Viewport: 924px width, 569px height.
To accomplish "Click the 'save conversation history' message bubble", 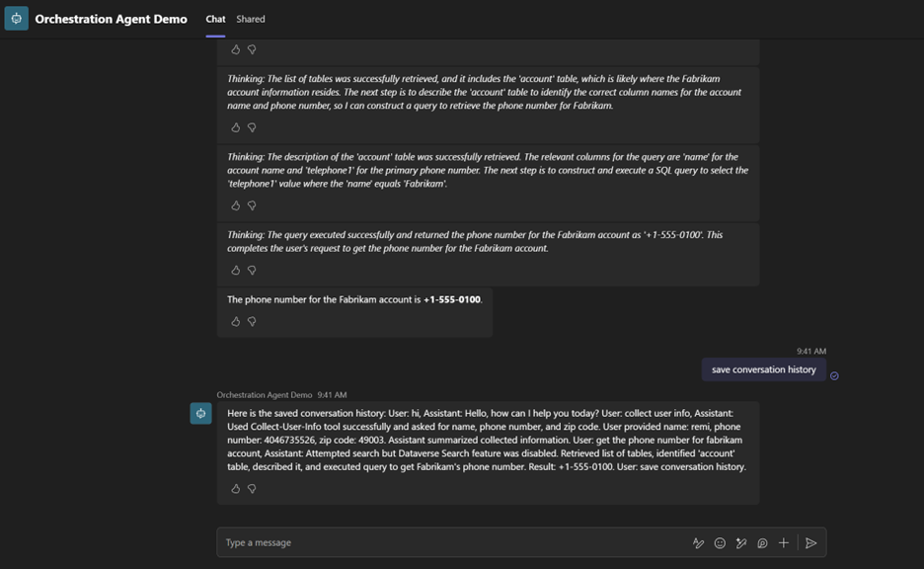I will pyautogui.click(x=763, y=369).
